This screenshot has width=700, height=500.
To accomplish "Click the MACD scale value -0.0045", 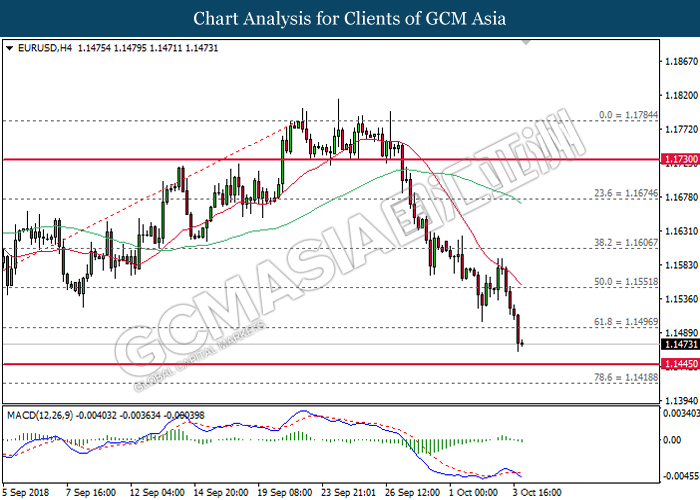I will click(681, 476).
